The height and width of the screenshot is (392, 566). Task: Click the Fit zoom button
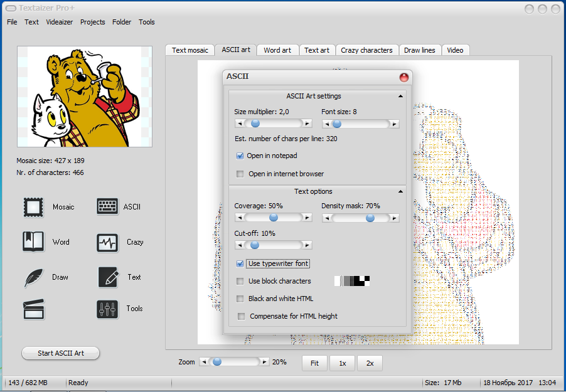[314, 363]
